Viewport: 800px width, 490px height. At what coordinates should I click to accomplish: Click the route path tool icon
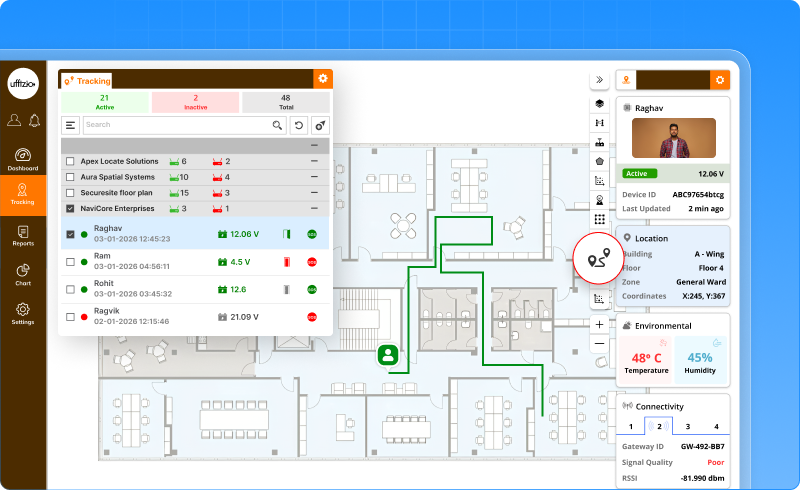600,260
